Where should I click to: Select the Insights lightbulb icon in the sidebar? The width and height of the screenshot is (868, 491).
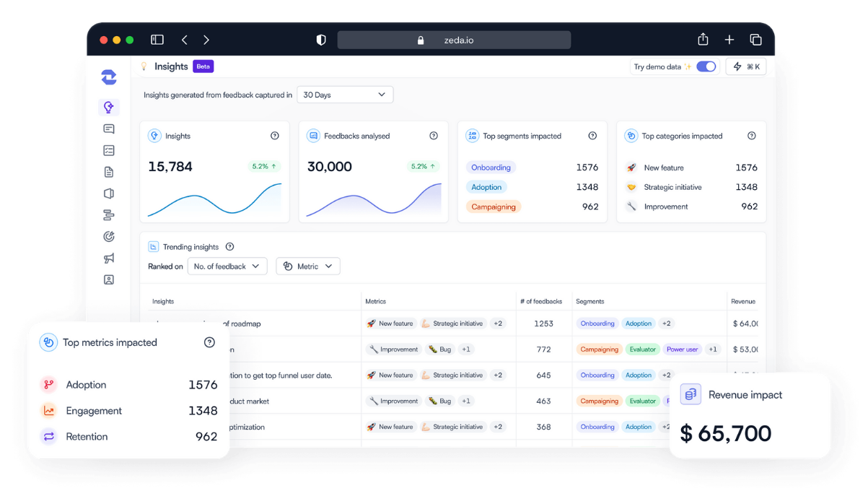[x=109, y=107]
